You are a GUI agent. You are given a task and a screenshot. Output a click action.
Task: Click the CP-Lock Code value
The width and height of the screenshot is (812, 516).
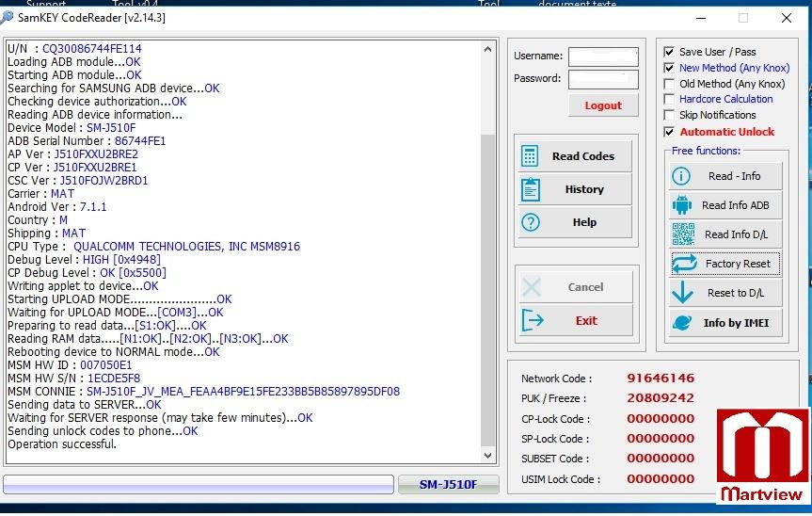click(x=661, y=419)
